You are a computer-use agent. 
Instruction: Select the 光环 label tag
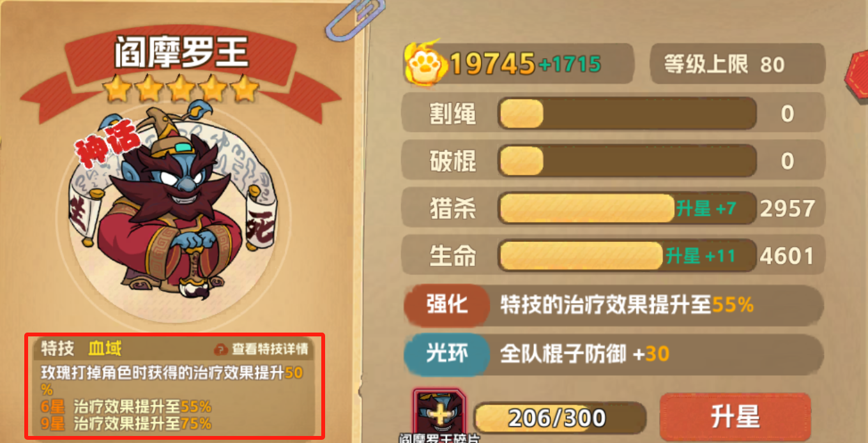(x=446, y=353)
